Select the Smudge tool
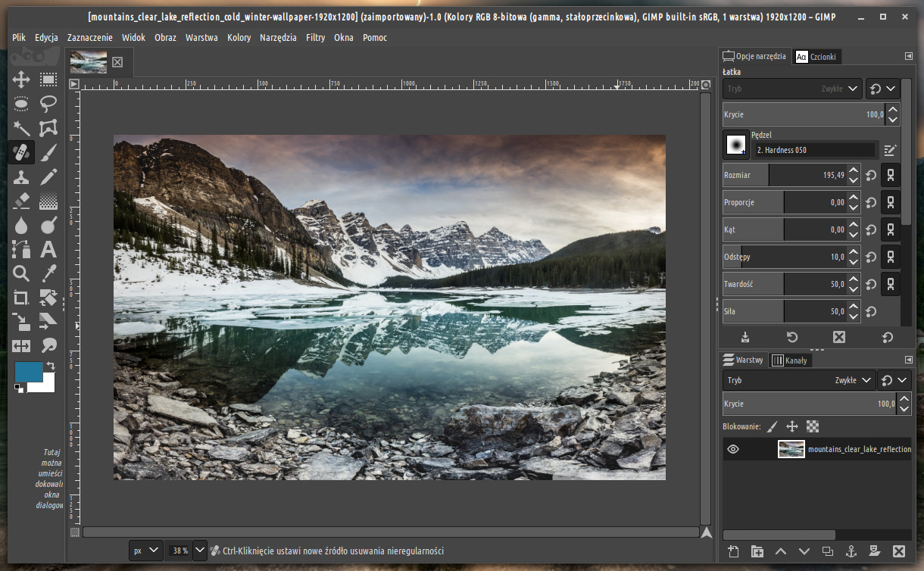Image resolution: width=924 pixels, height=571 pixels. [x=48, y=346]
